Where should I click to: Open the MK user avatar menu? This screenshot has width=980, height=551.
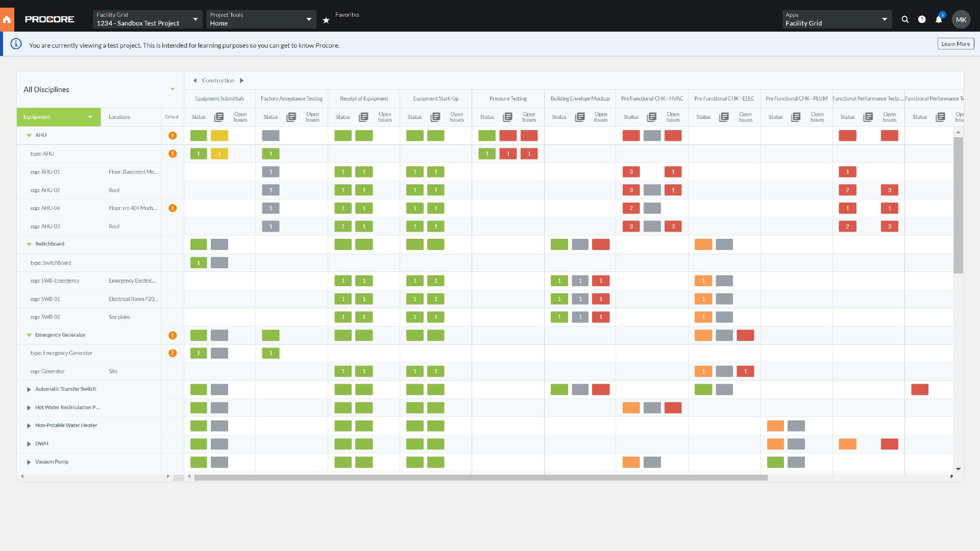[961, 19]
